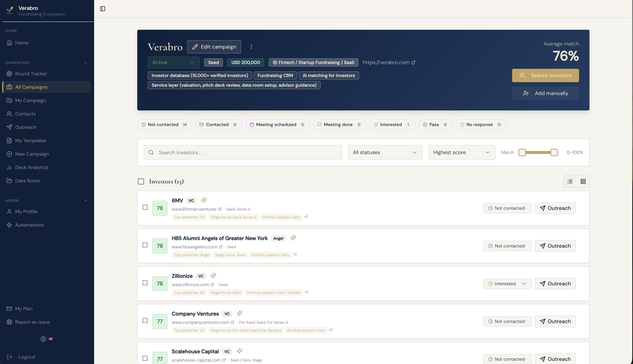Click the sparkle icon next to Zillionize

[213, 276]
